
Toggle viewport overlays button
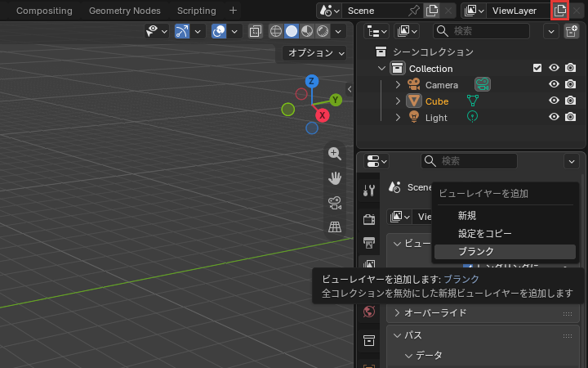219,31
